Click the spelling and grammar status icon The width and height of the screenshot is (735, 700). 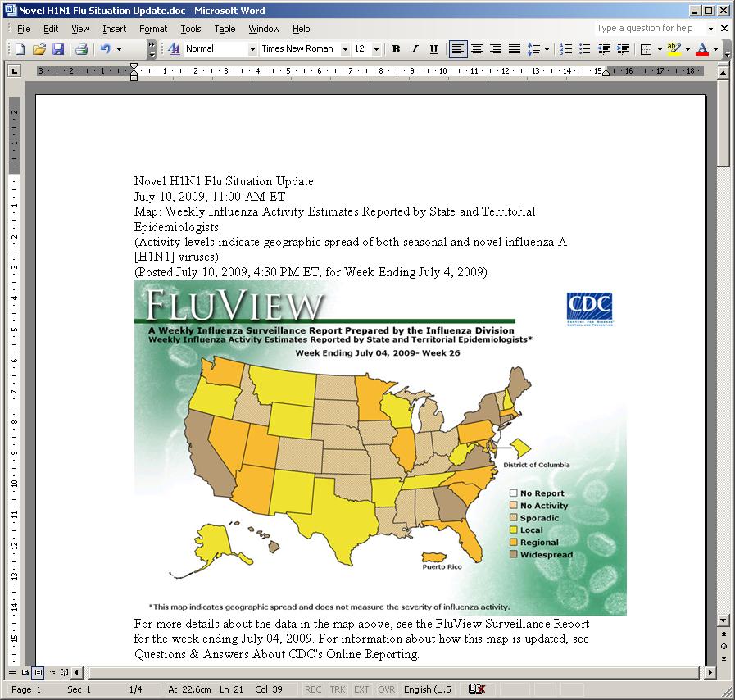pos(477,689)
